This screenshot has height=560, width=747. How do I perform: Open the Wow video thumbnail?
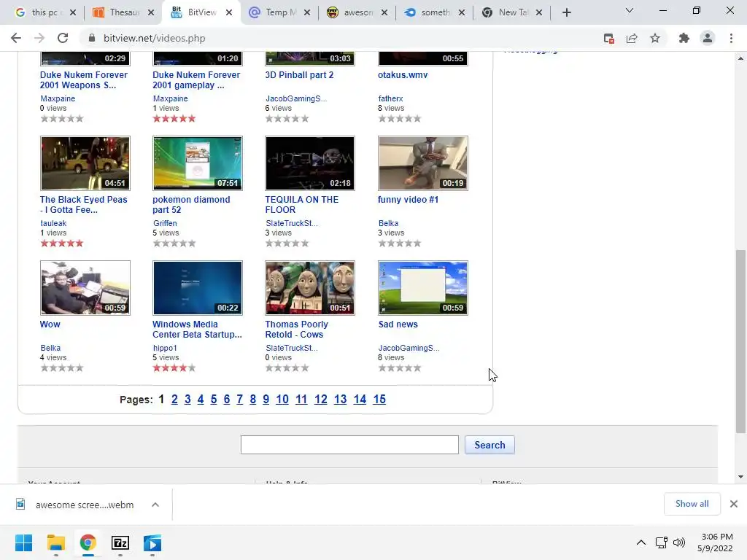coord(85,288)
